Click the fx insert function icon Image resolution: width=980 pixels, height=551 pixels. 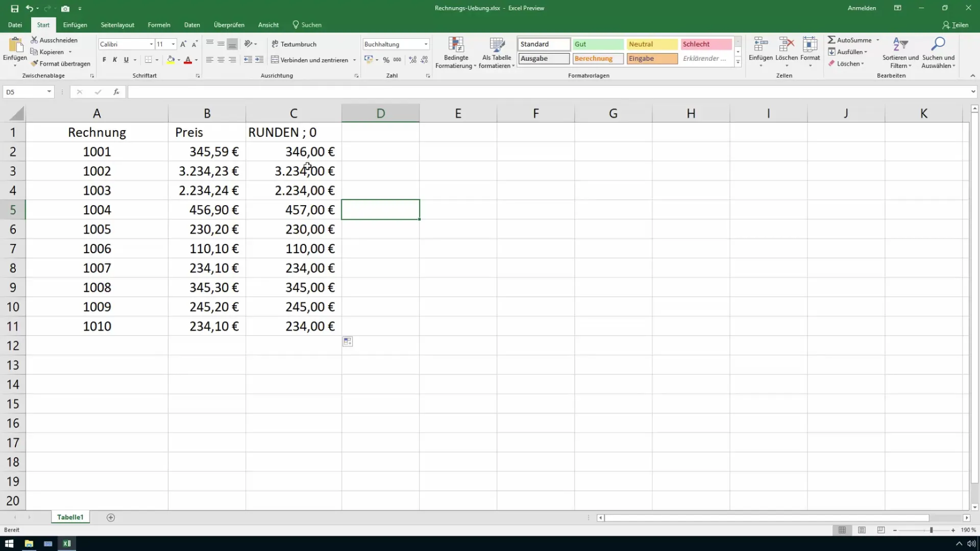[x=116, y=92]
